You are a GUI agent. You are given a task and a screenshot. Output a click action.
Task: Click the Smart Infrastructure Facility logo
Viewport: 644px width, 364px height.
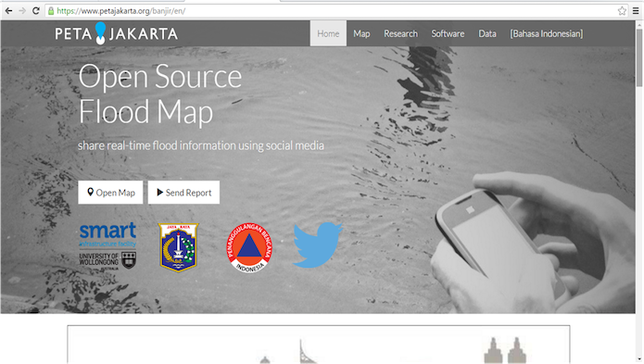(x=107, y=245)
